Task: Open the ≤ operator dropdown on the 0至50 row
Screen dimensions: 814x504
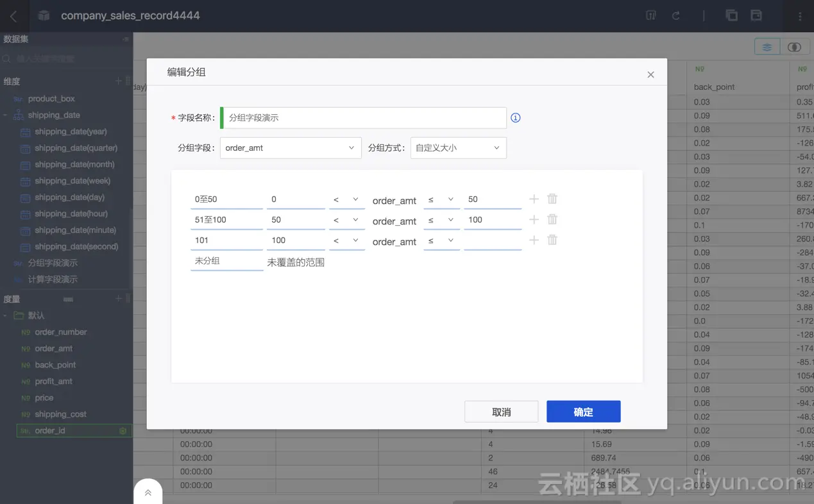Action: coord(441,199)
